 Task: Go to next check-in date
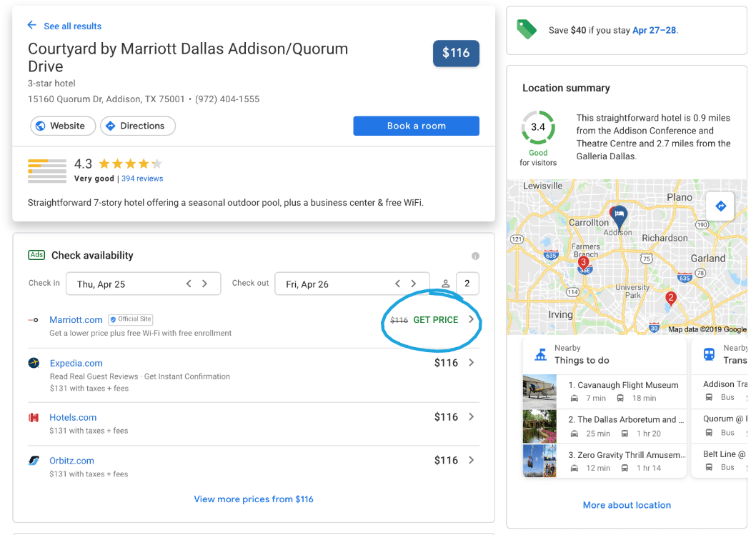pos(205,284)
